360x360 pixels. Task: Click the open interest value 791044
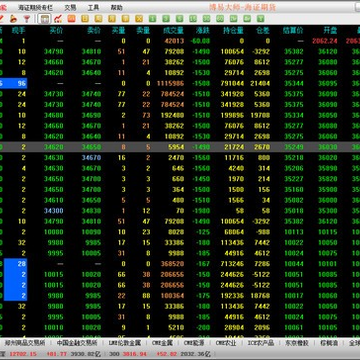232,83
